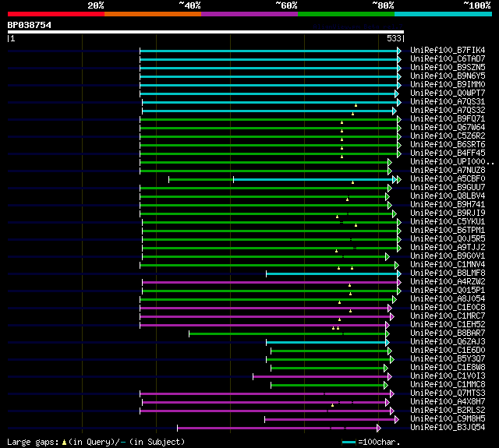The image size is (499, 448).
Task: Select the UniRef100_C1E6D0 label
Action: (448, 351)
